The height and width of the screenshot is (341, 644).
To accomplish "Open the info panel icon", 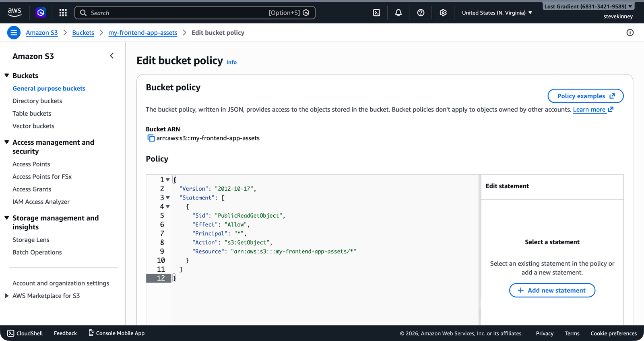I will tap(630, 33).
